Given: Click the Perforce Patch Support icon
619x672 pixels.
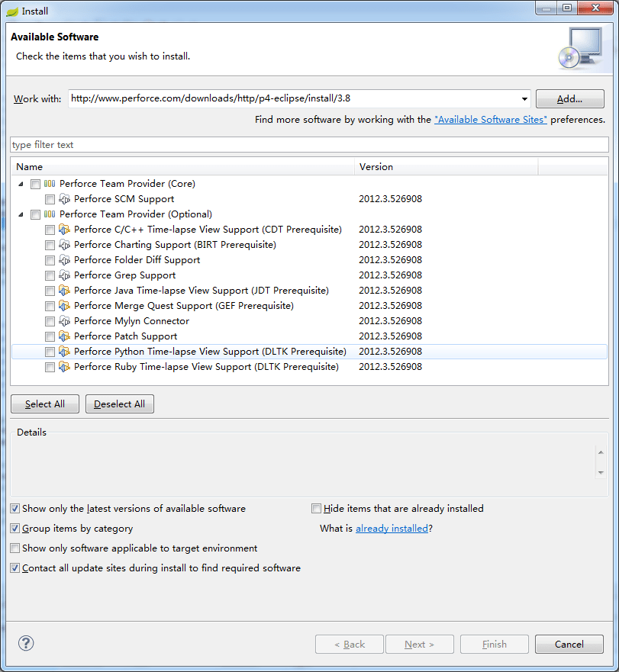Looking at the screenshot, I should click(x=64, y=336).
